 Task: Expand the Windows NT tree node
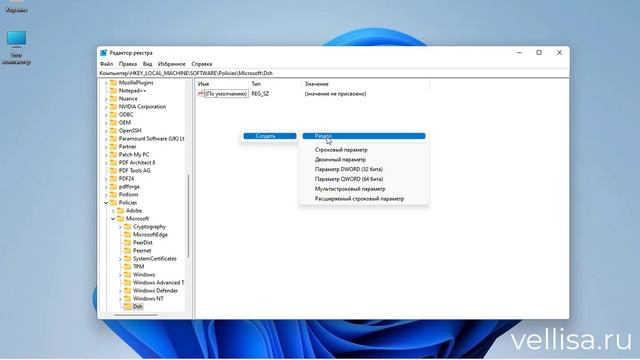pos(120,299)
